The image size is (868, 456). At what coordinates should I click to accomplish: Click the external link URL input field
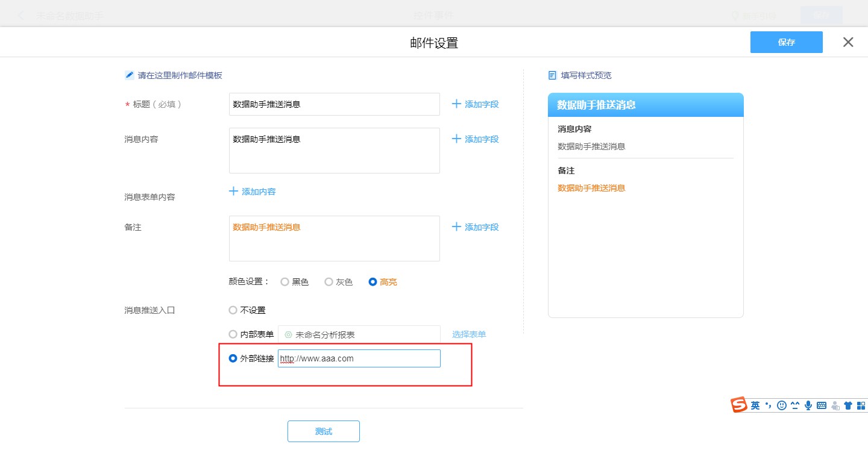click(x=359, y=358)
